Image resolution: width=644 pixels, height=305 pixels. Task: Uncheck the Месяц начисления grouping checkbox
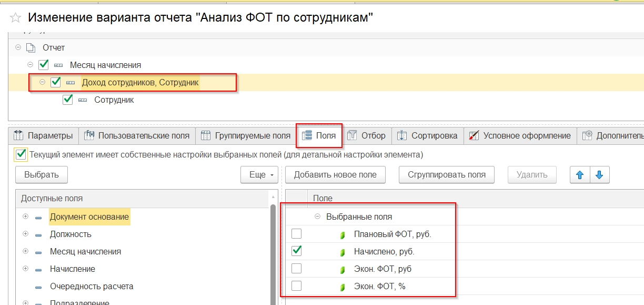[44, 65]
